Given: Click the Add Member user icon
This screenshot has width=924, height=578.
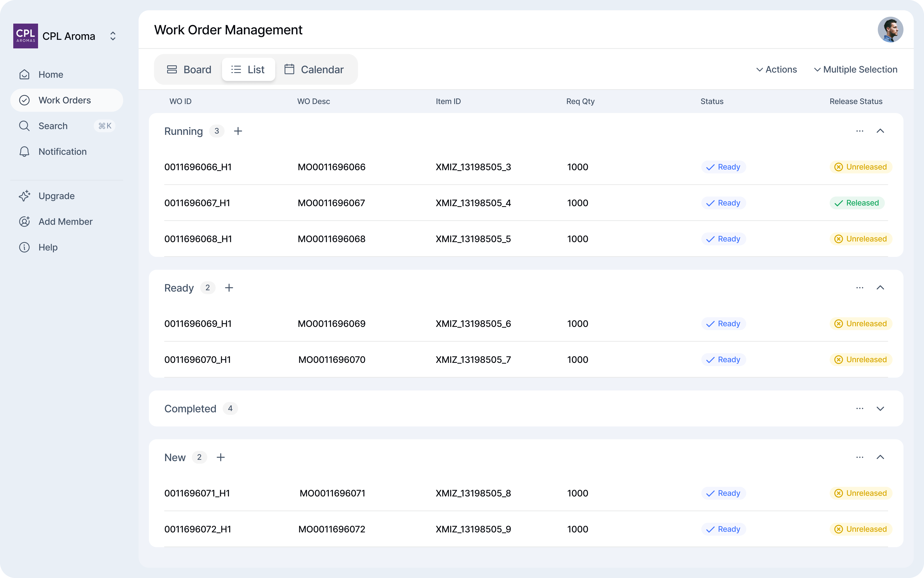Looking at the screenshot, I should (24, 221).
